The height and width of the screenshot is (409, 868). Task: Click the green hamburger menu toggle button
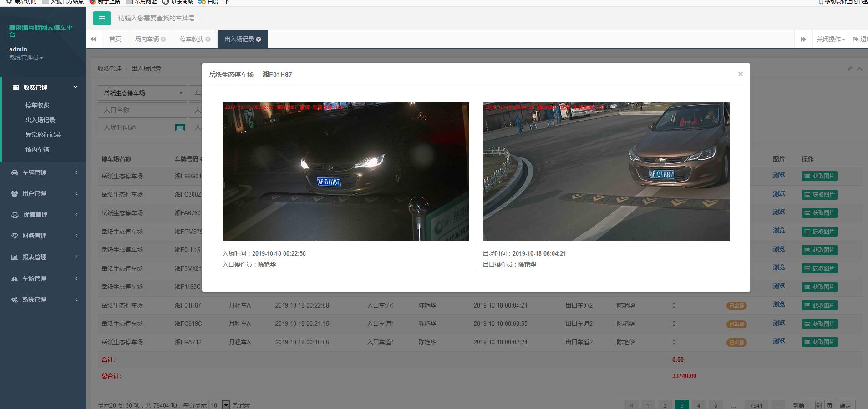click(102, 18)
